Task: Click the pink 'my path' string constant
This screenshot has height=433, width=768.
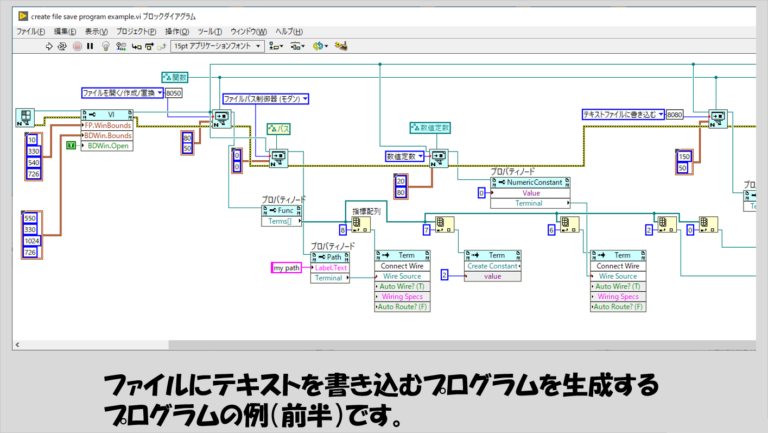Action: tap(287, 268)
